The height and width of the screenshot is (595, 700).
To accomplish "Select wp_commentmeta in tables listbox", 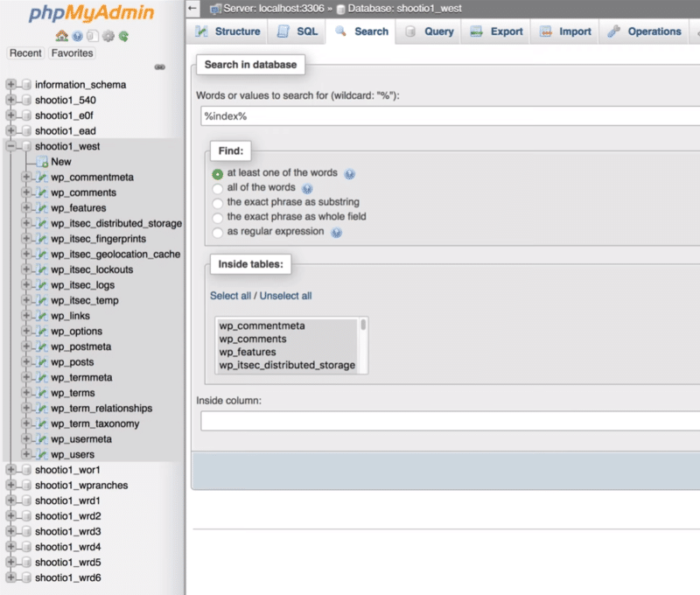I will pyautogui.click(x=288, y=325).
